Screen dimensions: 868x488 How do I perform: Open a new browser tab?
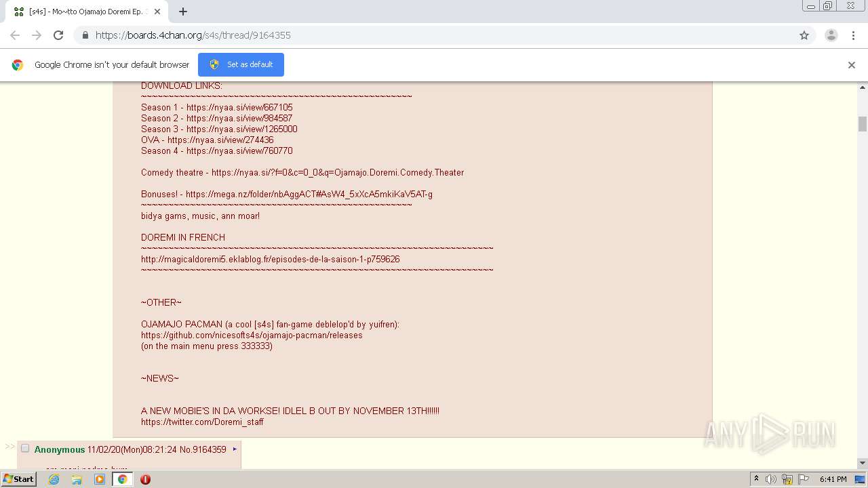(x=183, y=12)
